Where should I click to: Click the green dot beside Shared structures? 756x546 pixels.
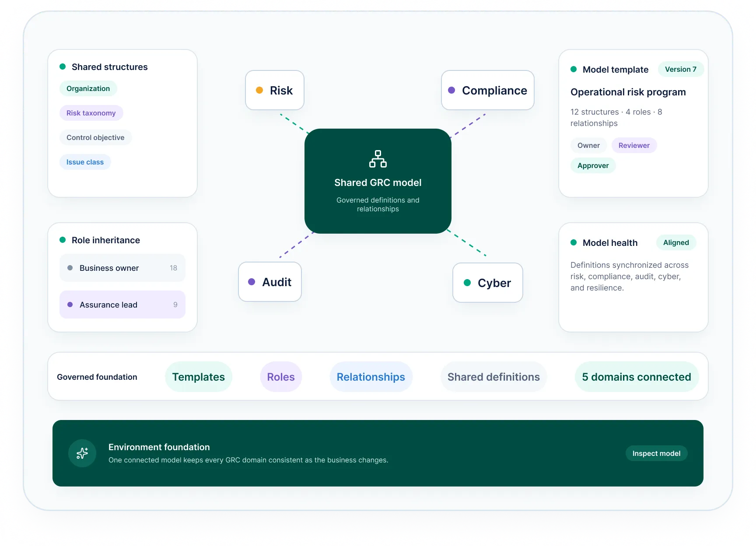pyautogui.click(x=63, y=66)
